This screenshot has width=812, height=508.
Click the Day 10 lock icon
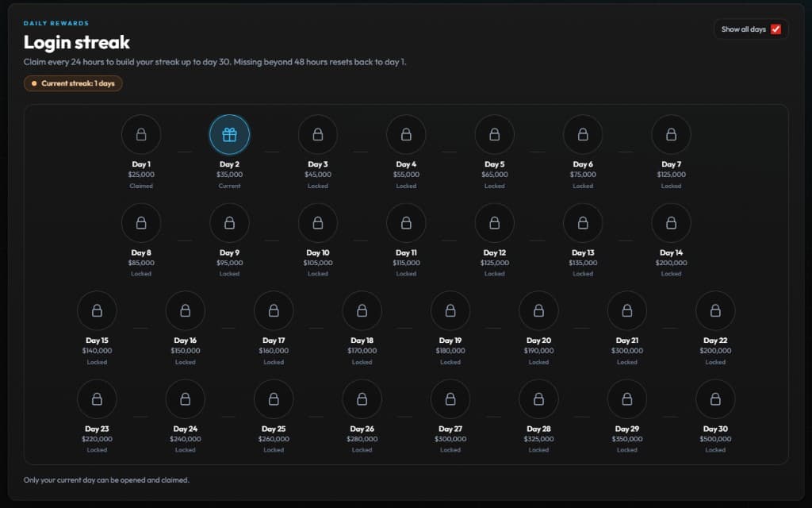coord(317,222)
